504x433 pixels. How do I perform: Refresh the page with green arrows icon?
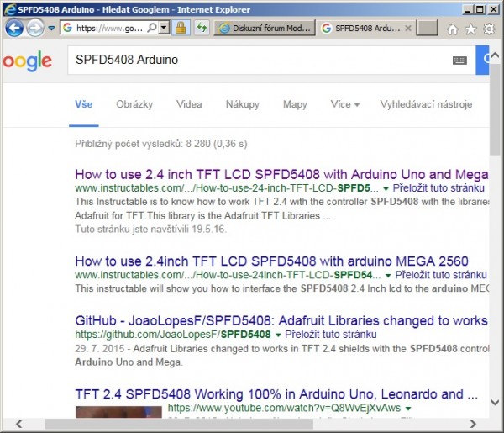pos(202,28)
